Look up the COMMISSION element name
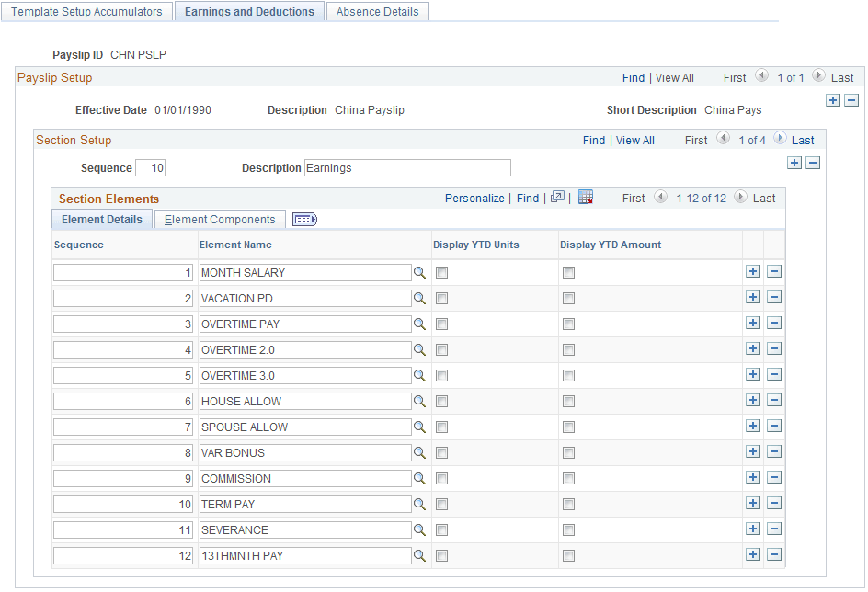The image size is (868, 592). pos(421,478)
